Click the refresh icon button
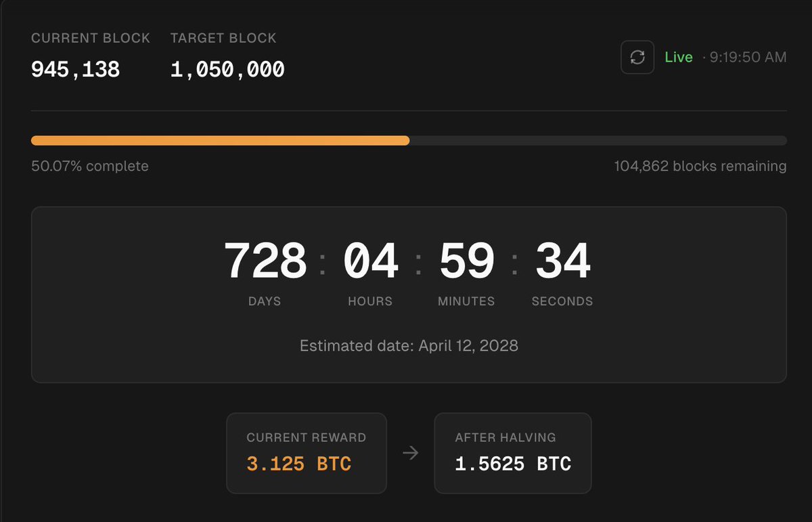Viewport: 812px width, 522px height. pyautogui.click(x=637, y=58)
